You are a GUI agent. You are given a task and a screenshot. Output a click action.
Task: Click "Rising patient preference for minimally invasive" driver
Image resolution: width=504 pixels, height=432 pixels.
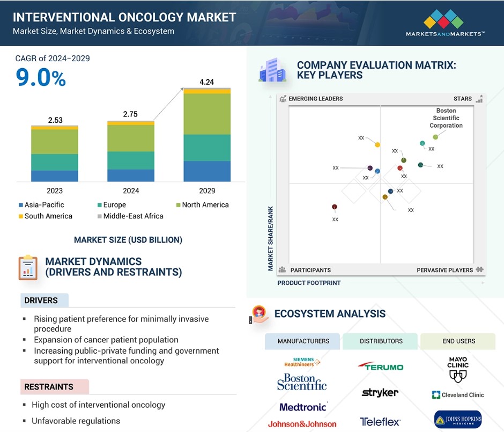121,324
